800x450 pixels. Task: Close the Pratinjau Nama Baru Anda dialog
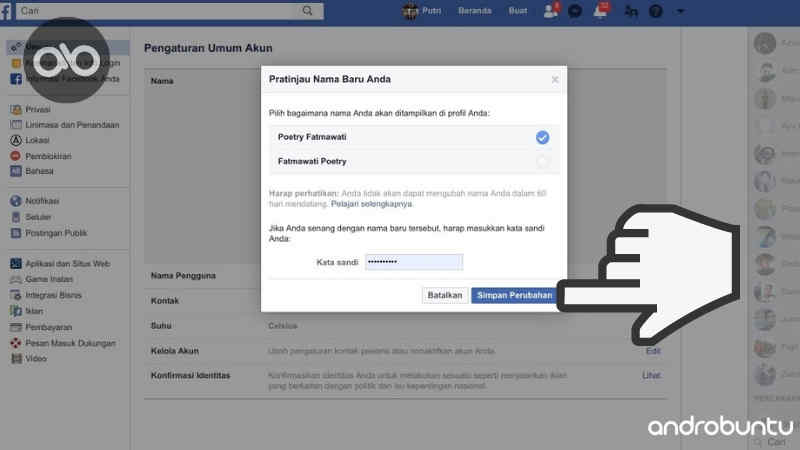tap(555, 80)
